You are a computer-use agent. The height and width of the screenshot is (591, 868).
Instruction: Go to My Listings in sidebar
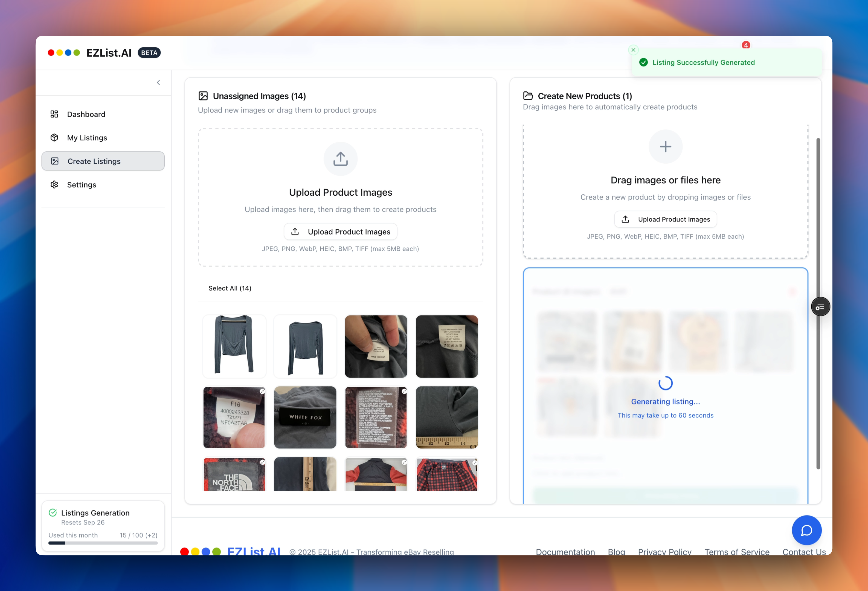point(87,138)
